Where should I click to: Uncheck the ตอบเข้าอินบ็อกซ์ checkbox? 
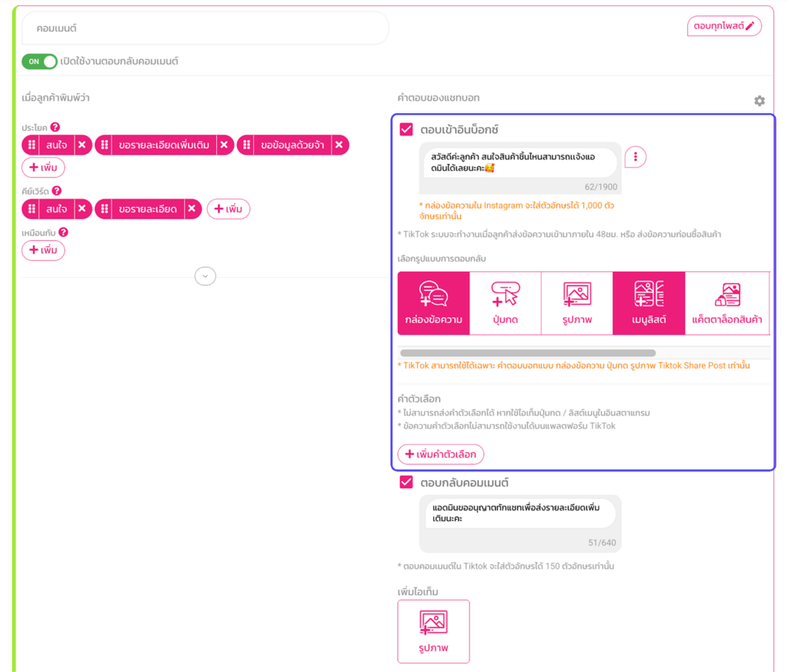406,129
